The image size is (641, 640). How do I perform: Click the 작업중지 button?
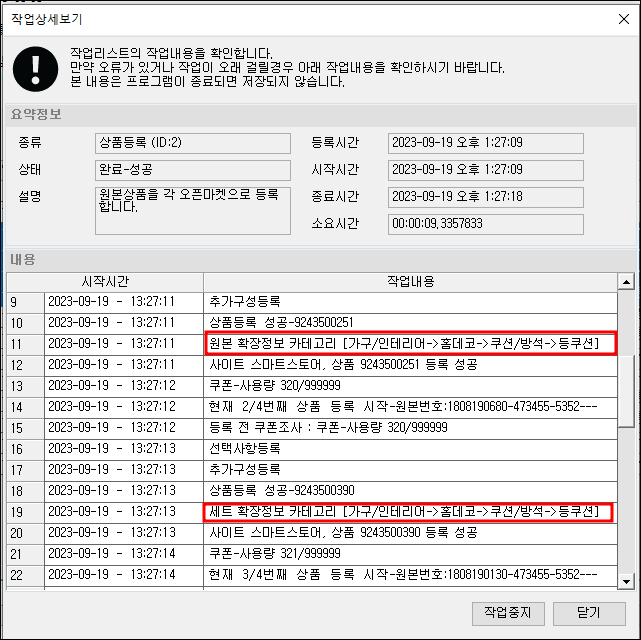(x=508, y=613)
